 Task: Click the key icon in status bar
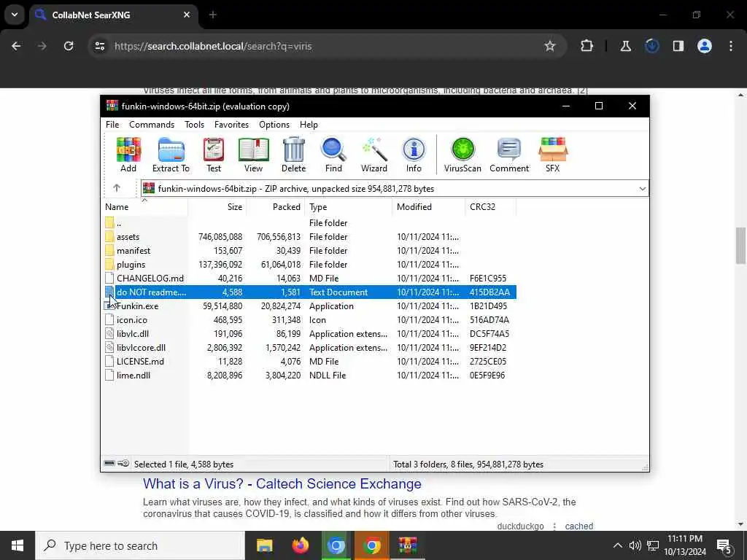(123, 463)
